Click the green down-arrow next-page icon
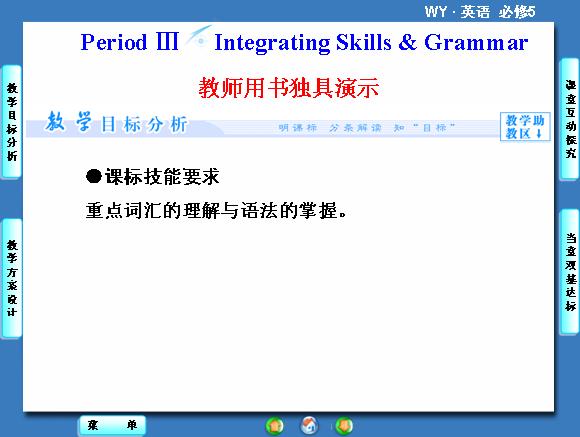The height and width of the screenshot is (437, 580). click(344, 426)
